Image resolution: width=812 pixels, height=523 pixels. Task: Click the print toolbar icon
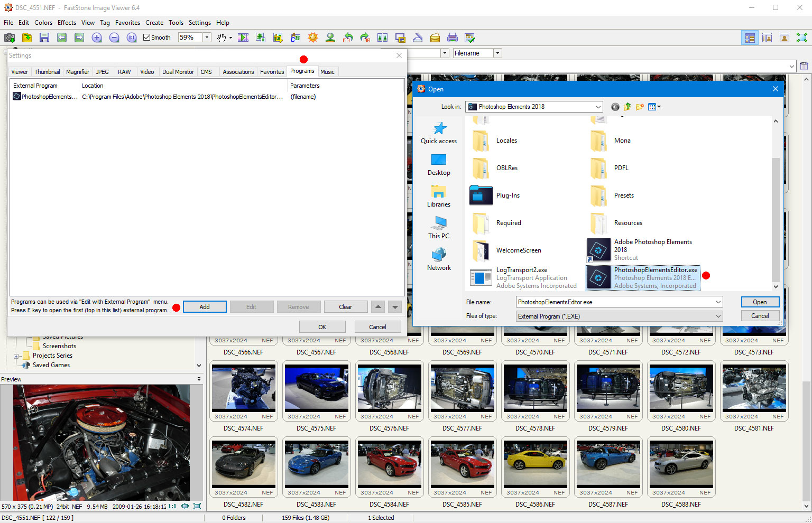[x=453, y=38]
